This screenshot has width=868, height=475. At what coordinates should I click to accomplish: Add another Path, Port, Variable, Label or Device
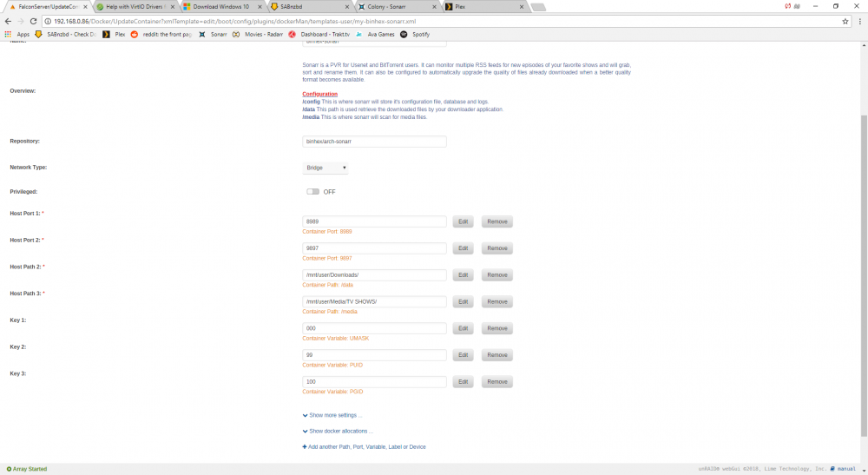tap(365, 446)
